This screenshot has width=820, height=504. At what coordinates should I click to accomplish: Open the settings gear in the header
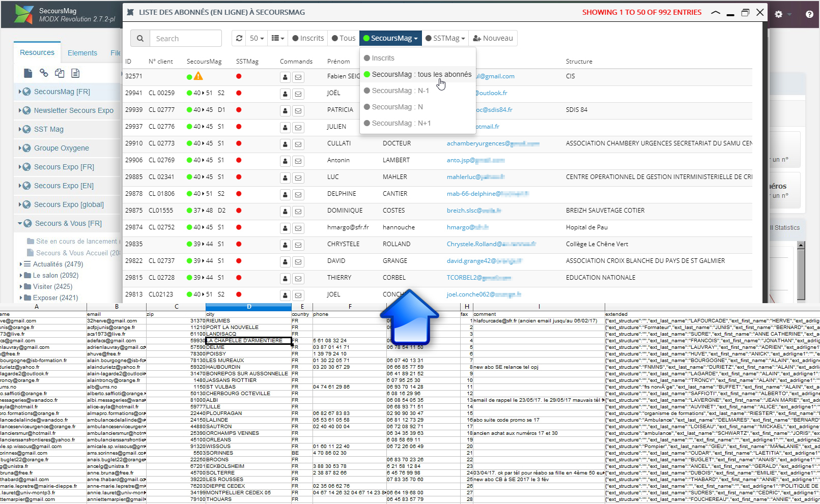pyautogui.click(x=778, y=14)
